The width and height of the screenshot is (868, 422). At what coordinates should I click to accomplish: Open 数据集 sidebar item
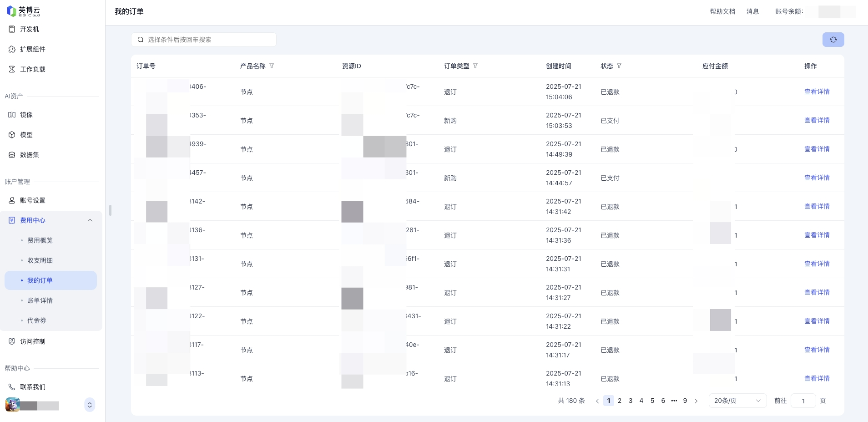pyautogui.click(x=30, y=155)
